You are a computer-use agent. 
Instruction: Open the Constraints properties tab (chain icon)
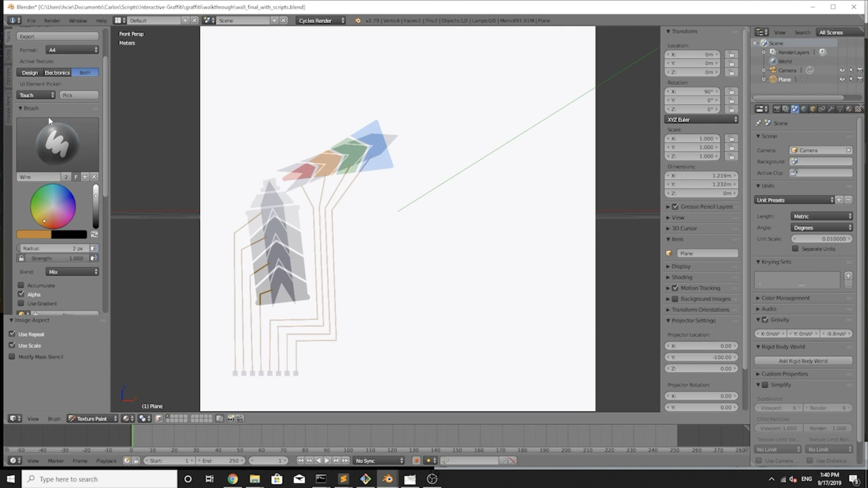click(x=822, y=109)
